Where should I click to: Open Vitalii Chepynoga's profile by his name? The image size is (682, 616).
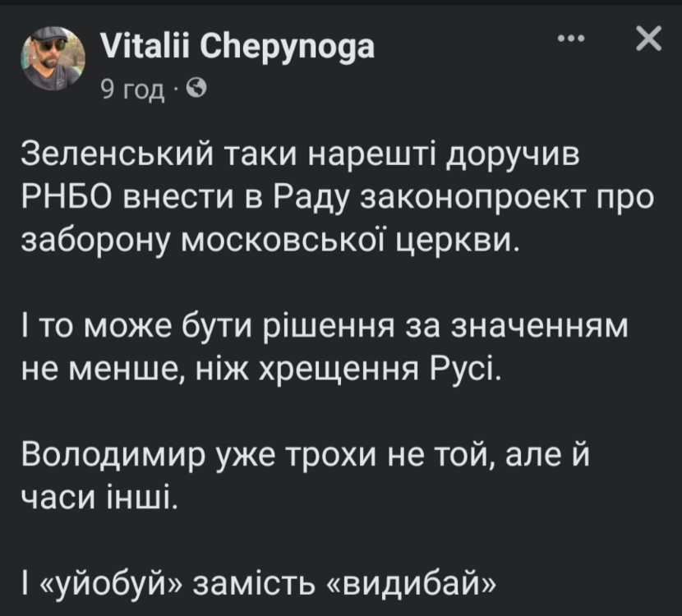(237, 46)
